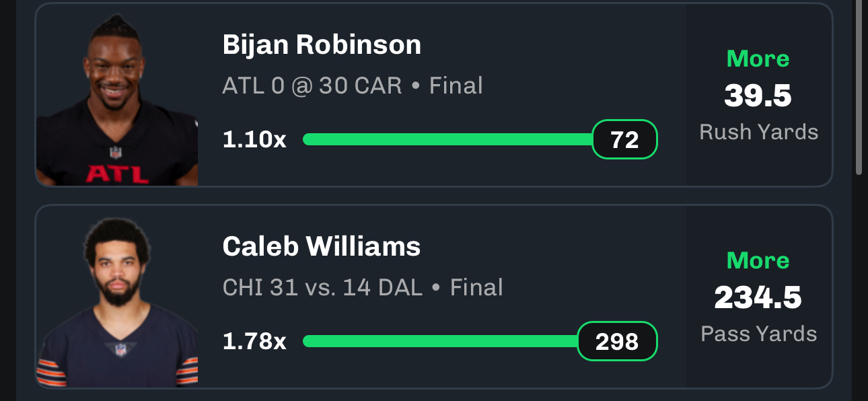Viewport: 868px width, 401px height.
Task: Click the 234.5 projection line
Action: click(758, 297)
